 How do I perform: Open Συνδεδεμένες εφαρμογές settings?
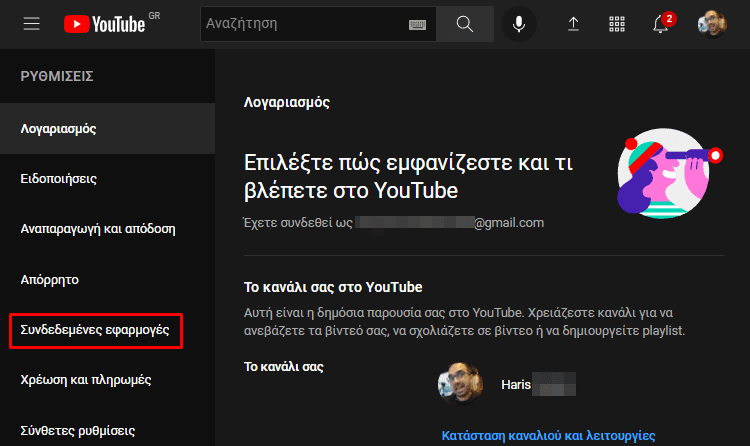96,330
